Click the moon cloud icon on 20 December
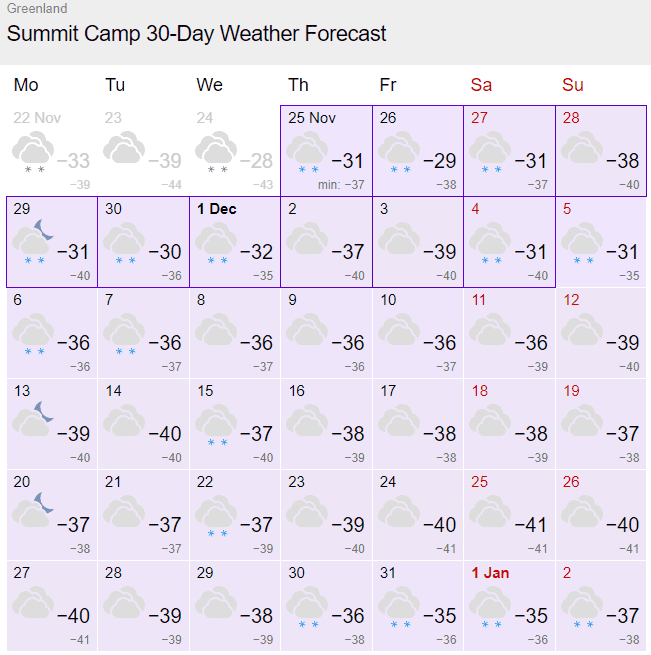This screenshot has height=655, width=651. point(33,510)
